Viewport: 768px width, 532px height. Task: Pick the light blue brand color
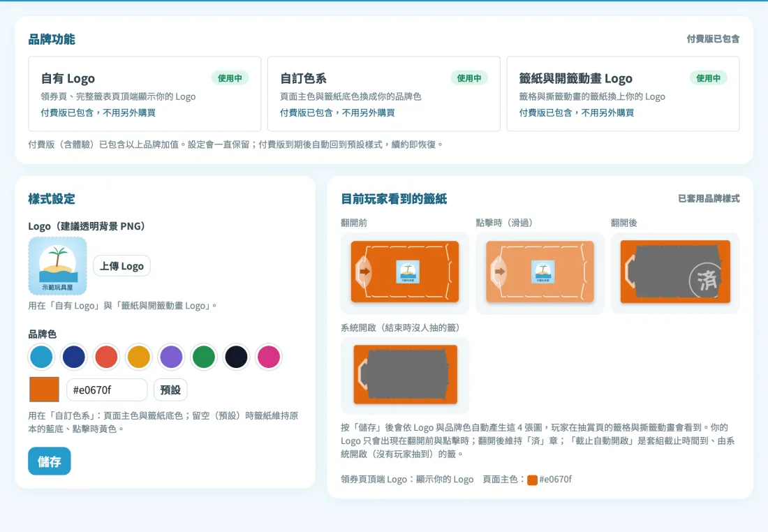click(x=42, y=357)
